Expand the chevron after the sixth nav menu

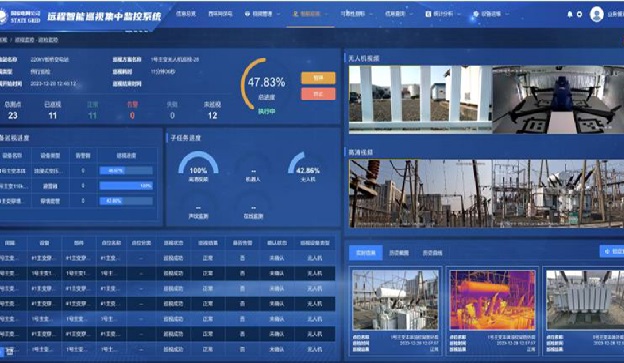click(x=411, y=14)
